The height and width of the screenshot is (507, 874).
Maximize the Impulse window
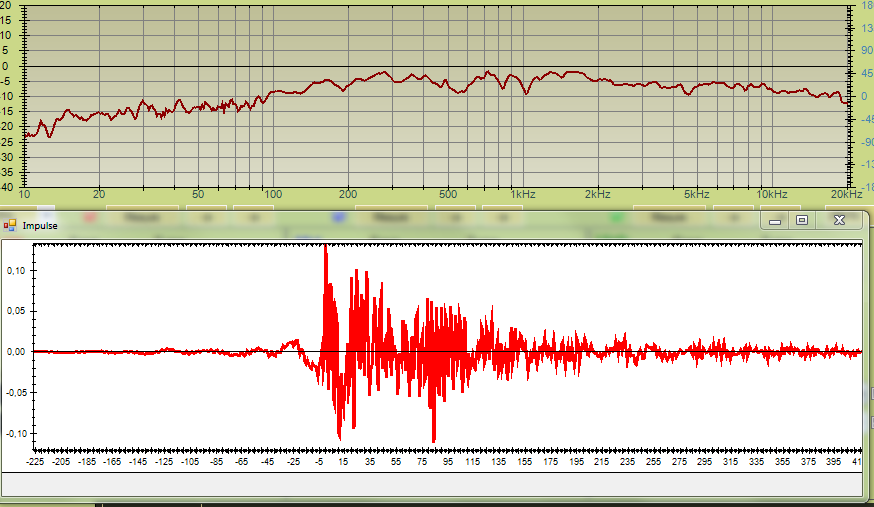click(801, 220)
